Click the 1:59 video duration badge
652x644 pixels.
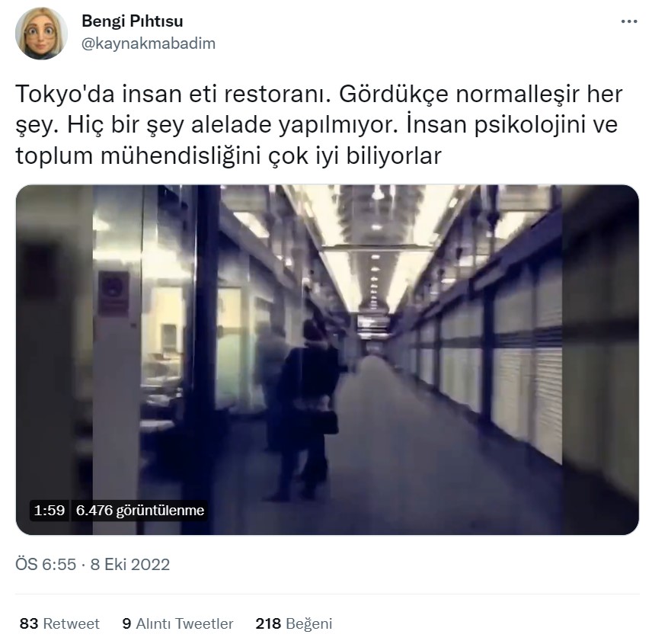(x=50, y=511)
